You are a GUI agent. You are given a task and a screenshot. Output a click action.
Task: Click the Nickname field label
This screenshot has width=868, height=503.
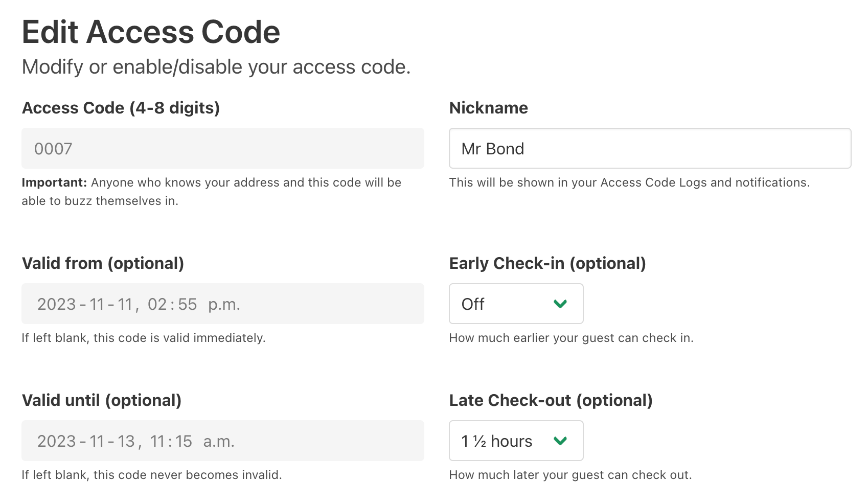pyautogui.click(x=488, y=108)
